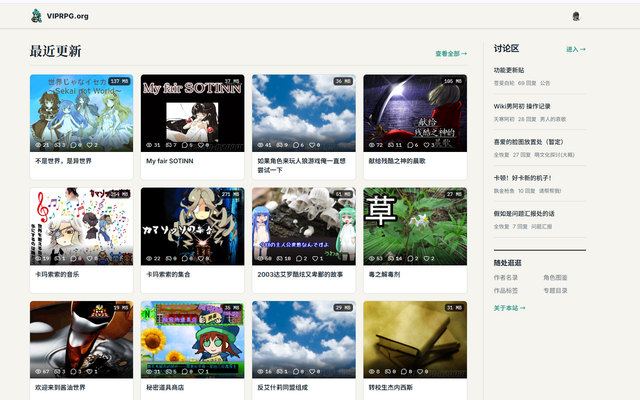Viewport: 640px width, 400px height.
Task: Click downloads icon on 2003达艾罗酷炫 card
Action: pos(280,258)
